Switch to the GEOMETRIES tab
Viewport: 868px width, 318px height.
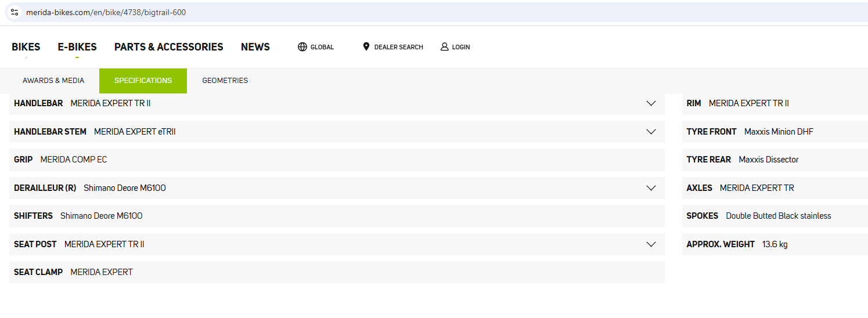[225, 81]
